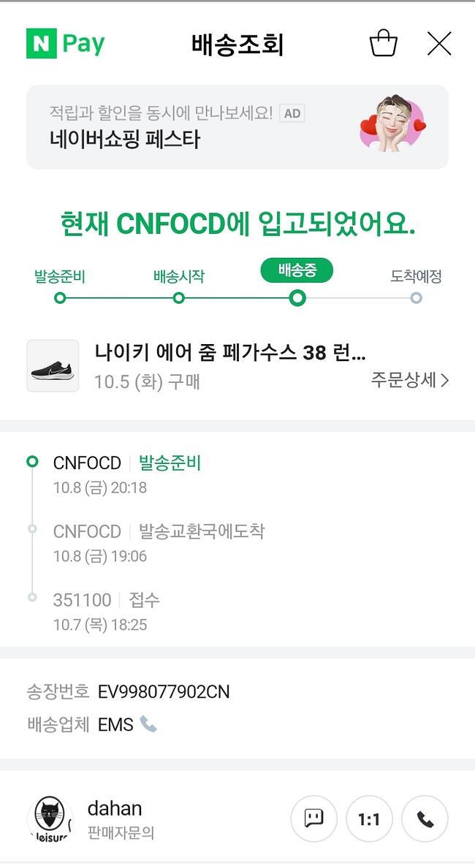This screenshot has width=475, height=868.
Task: Tap the 배송중 status badge
Action: tap(297, 270)
